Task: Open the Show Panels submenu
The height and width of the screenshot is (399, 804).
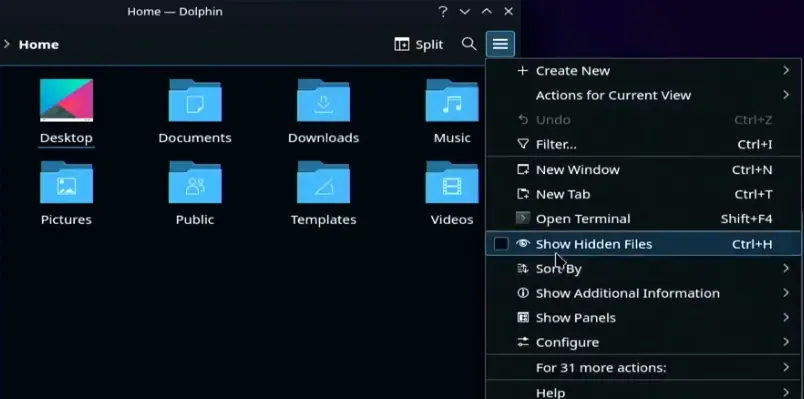Action: pyautogui.click(x=644, y=318)
